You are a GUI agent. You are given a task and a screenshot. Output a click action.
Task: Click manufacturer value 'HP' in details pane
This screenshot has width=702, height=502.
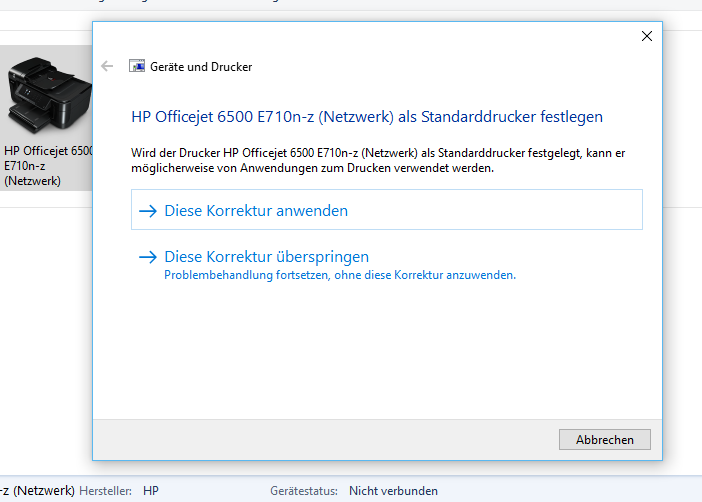click(151, 491)
